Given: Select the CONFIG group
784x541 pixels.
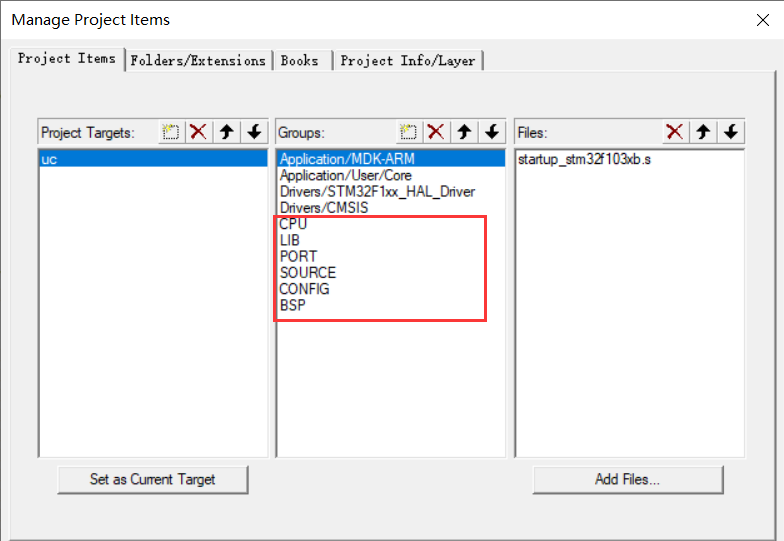Looking at the screenshot, I should point(391,289).
